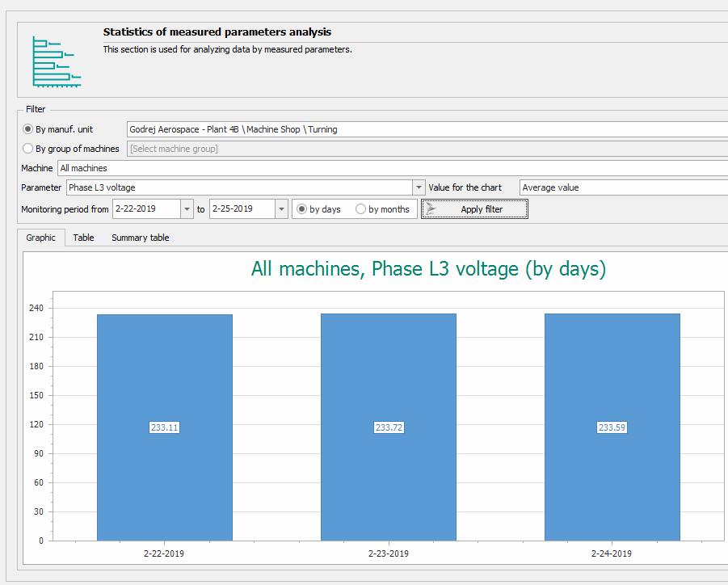Click the Monitoring period from label
Viewport: 728px width, 585px height.
tap(65, 209)
